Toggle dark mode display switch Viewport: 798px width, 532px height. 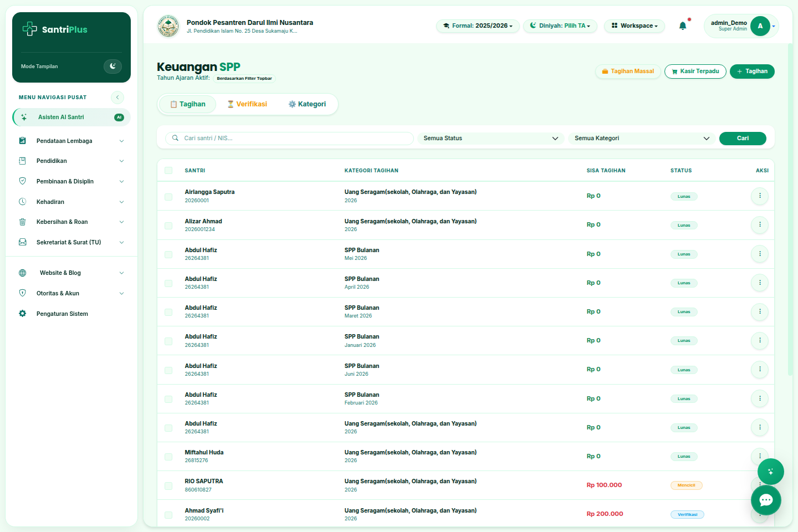coord(112,66)
